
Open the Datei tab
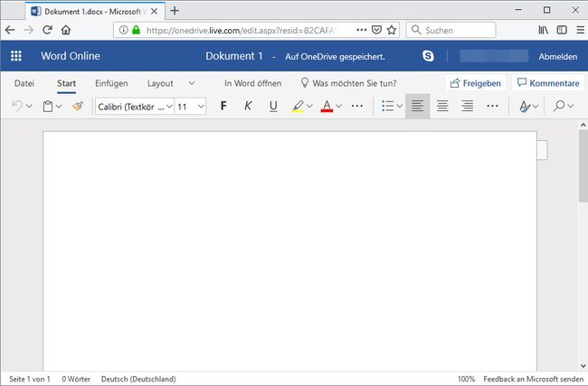(24, 83)
